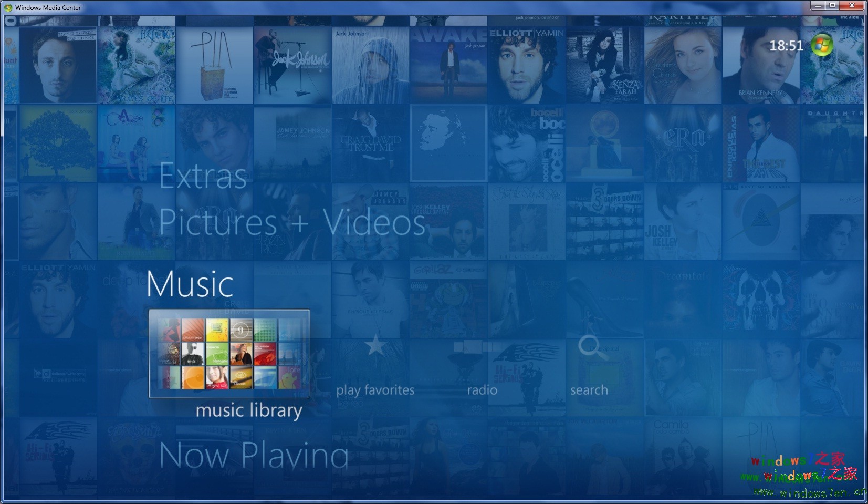Click the search text label
The height and width of the screenshot is (504, 868).
point(589,390)
